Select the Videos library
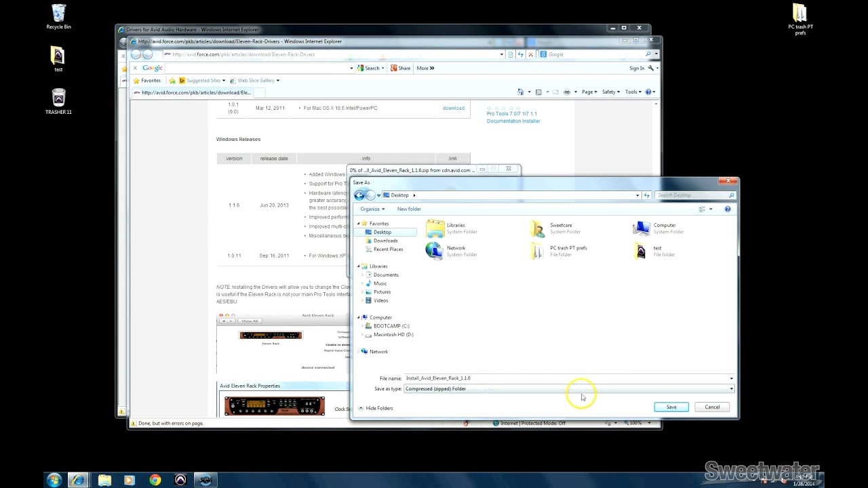The image size is (868, 488). coord(380,300)
